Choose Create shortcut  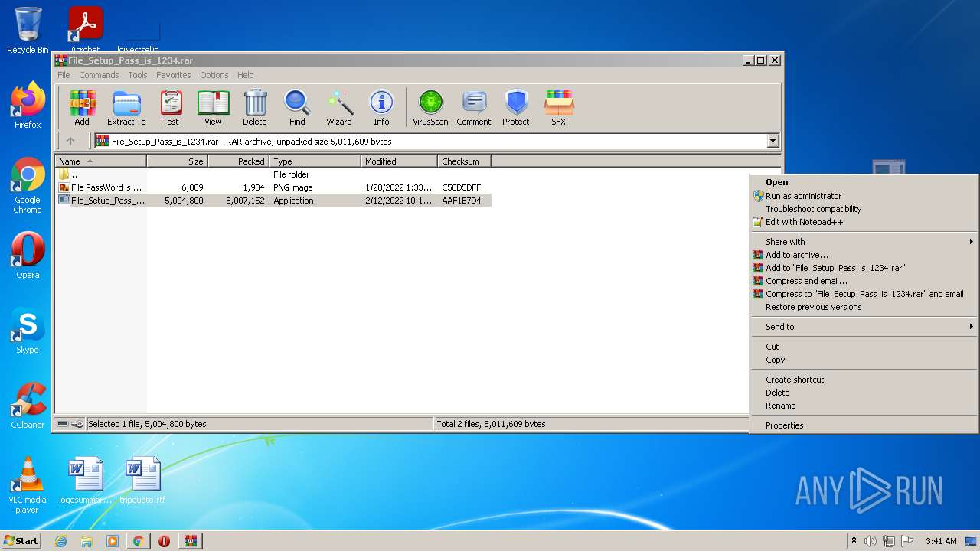pyautogui.click(x=864, y=380)
